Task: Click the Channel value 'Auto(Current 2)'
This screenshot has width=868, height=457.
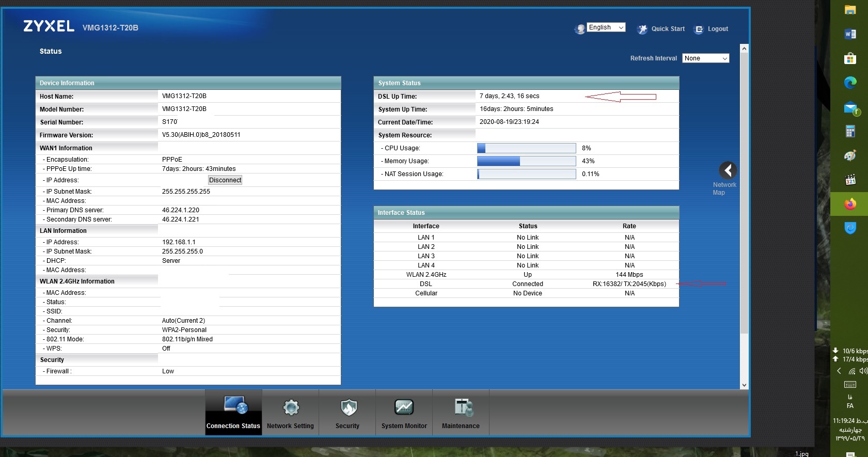Action: coord(183,321)
